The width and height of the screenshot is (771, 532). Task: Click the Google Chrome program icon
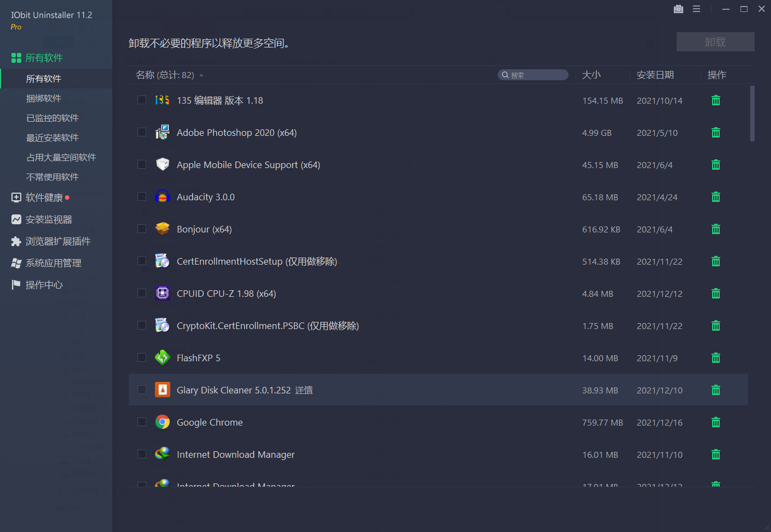click(162, 422)
